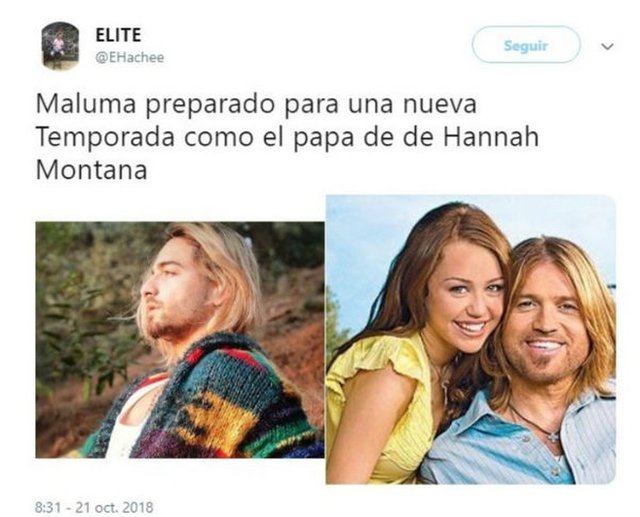Click the blue sky in right photo
The height and width of the screenshot is (517, 640).
click(367, 245)
